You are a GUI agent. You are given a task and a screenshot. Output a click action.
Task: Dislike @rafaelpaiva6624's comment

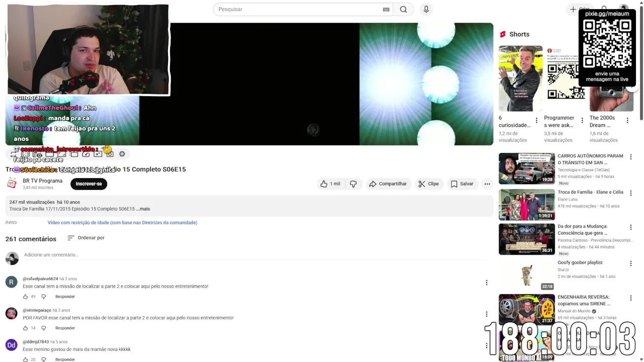pos(43,297)
